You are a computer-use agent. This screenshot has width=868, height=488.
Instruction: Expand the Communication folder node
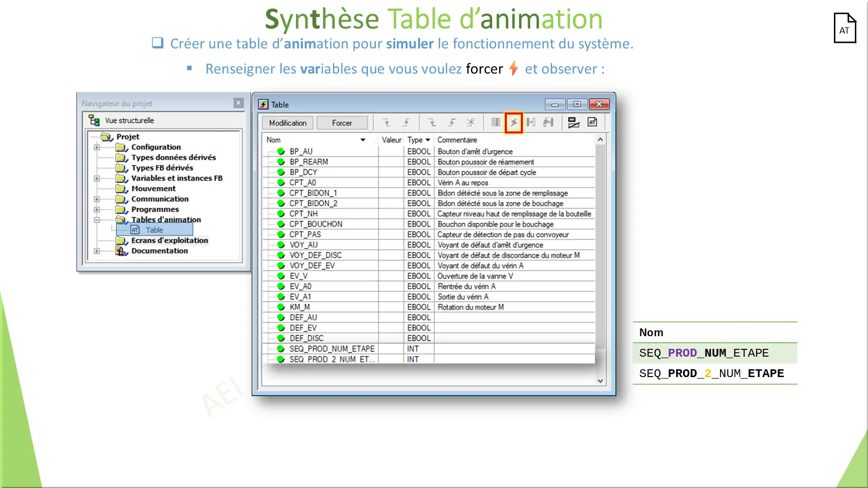tap(96, 199)
